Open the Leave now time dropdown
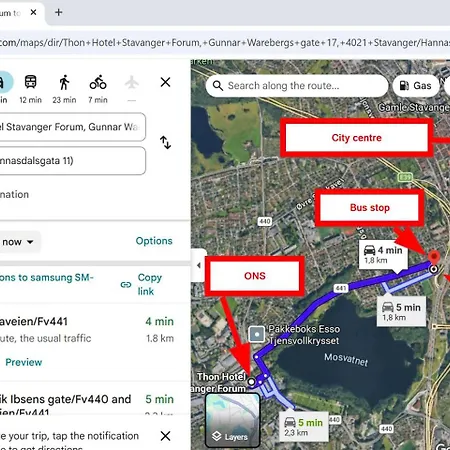The image size is (450, 450). coord(18,242)
